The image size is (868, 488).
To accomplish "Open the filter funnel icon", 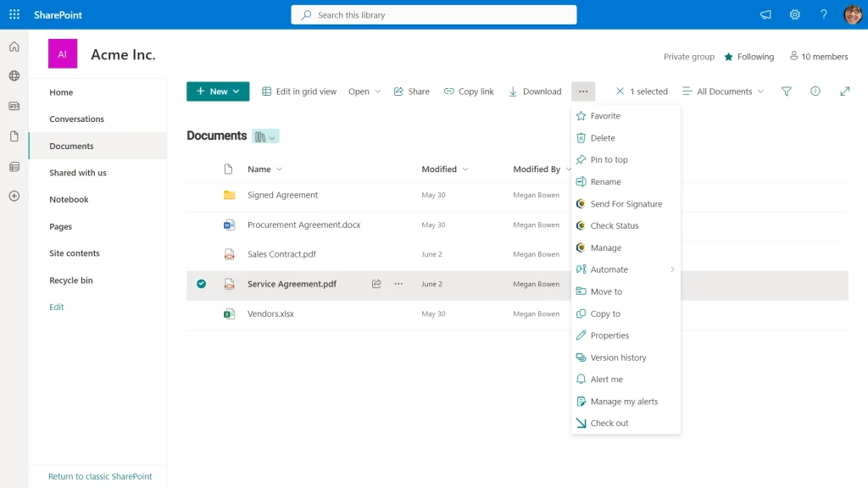I will [786, 91].
